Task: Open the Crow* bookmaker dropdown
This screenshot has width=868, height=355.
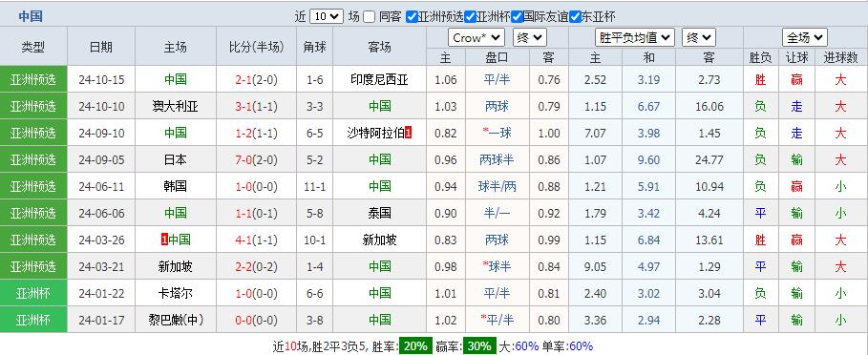Action: click(476, 37)
